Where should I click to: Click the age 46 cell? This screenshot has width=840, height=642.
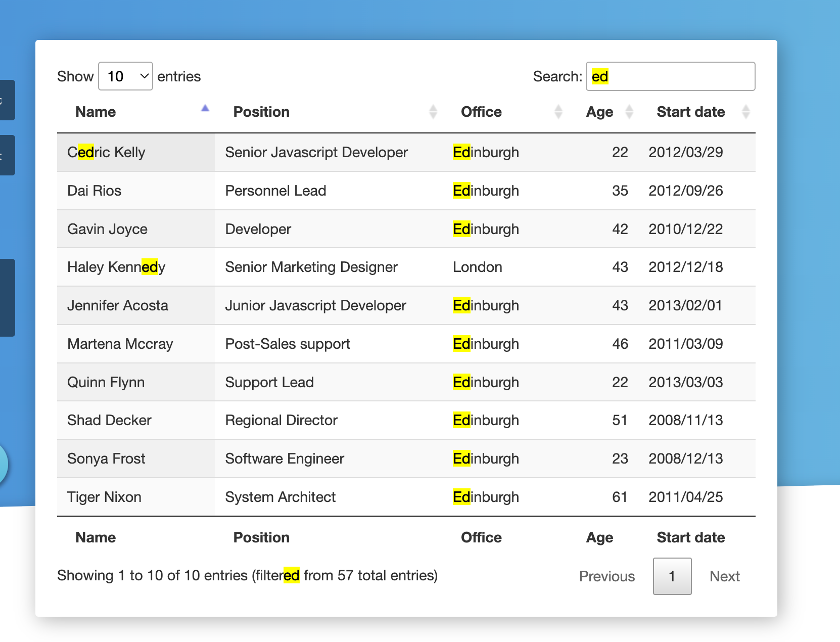[x=603, y=344]
